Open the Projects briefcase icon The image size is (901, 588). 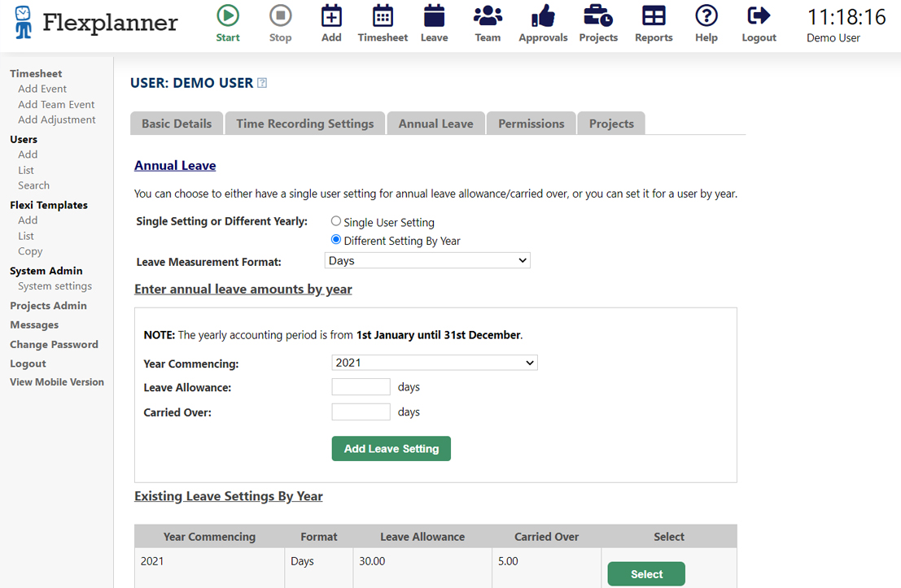[598, 15]
